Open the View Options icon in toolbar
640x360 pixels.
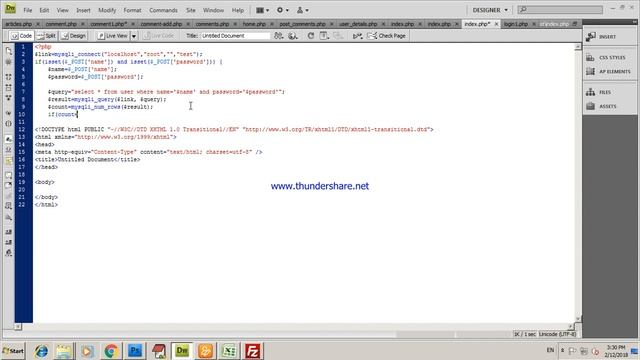coord(324,36)
